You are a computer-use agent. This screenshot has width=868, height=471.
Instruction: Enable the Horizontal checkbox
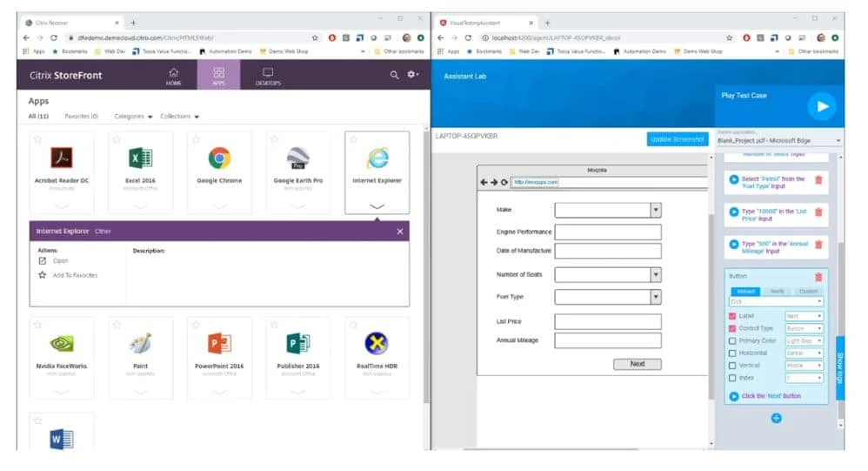(732, 353)
